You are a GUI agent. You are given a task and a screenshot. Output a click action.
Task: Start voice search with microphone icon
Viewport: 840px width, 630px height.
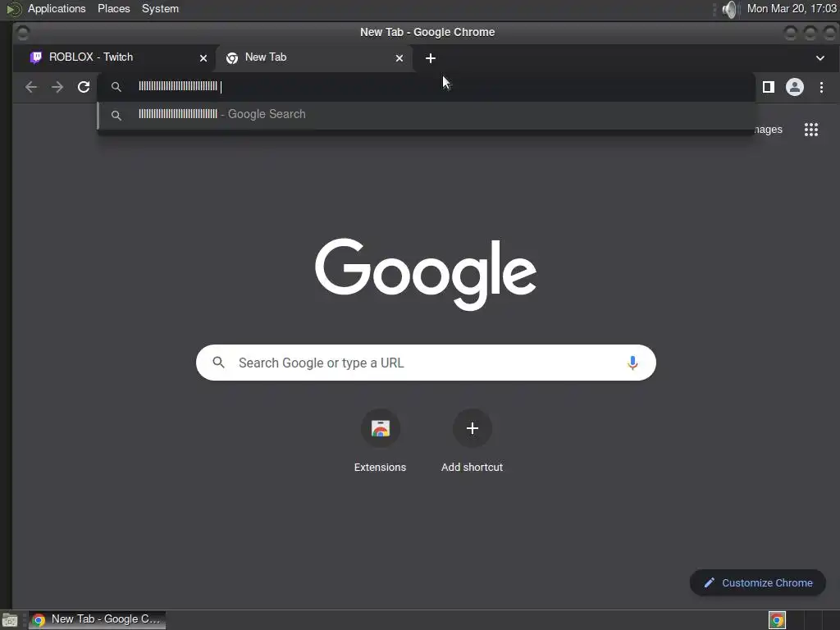pyautogui.click(x=632, y=363)
